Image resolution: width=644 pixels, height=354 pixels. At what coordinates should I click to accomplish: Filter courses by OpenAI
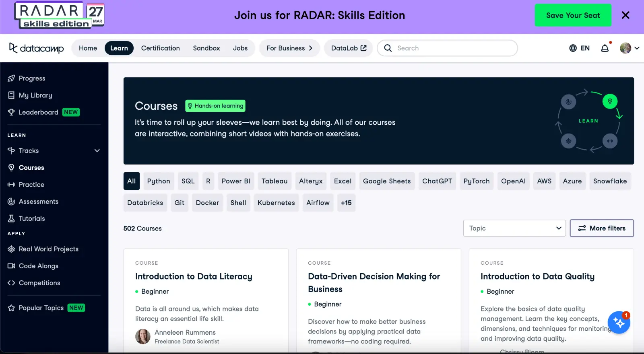513,181
